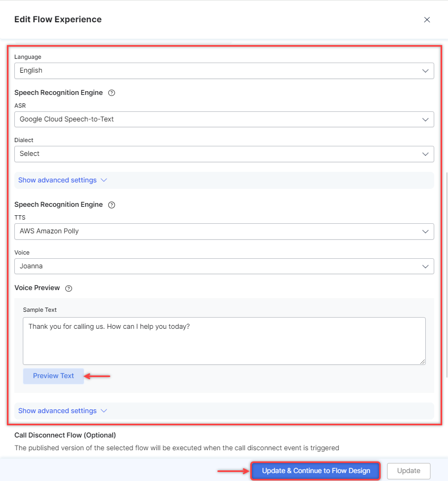
Task: Click the Preview Text button
Action: pyautogui.click(x=54, y=376)
